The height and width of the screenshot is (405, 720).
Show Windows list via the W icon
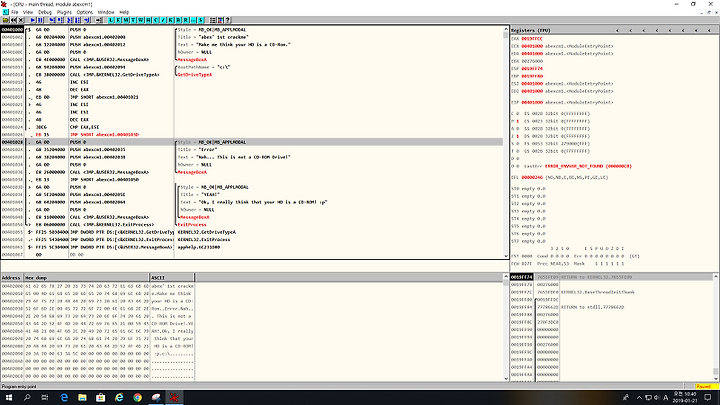pos(141,20)
